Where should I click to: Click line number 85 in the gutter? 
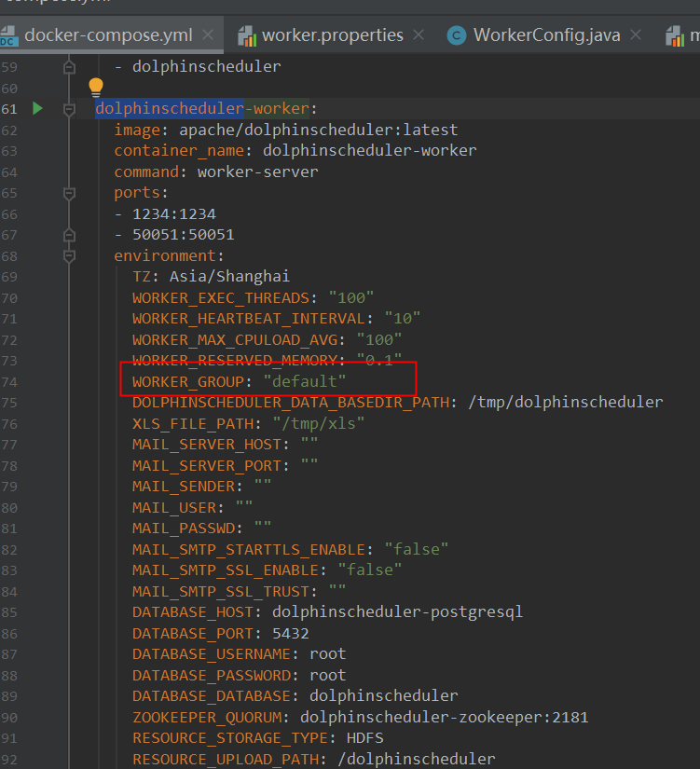(x=9, y=612)
